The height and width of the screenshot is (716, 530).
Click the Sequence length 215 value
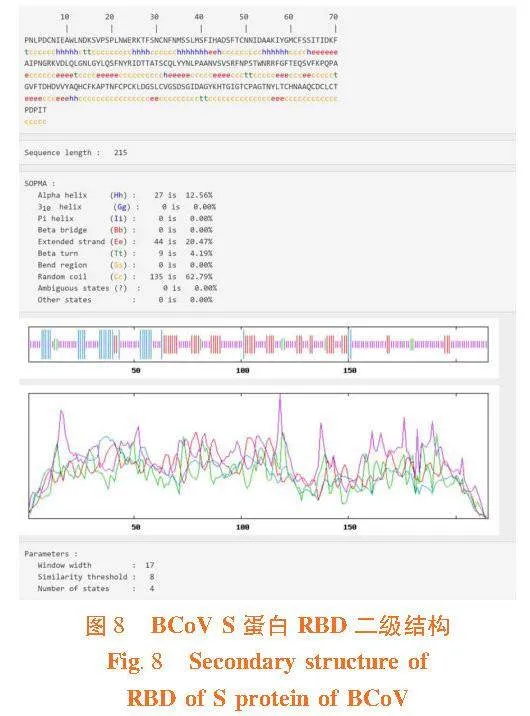(x=121, y=153)
